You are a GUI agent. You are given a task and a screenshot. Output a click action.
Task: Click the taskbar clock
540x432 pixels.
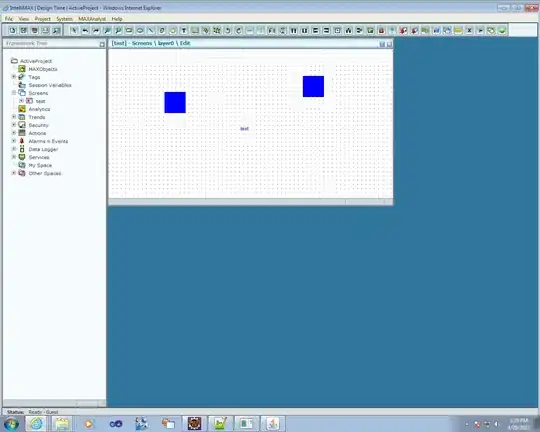point(519,424)
